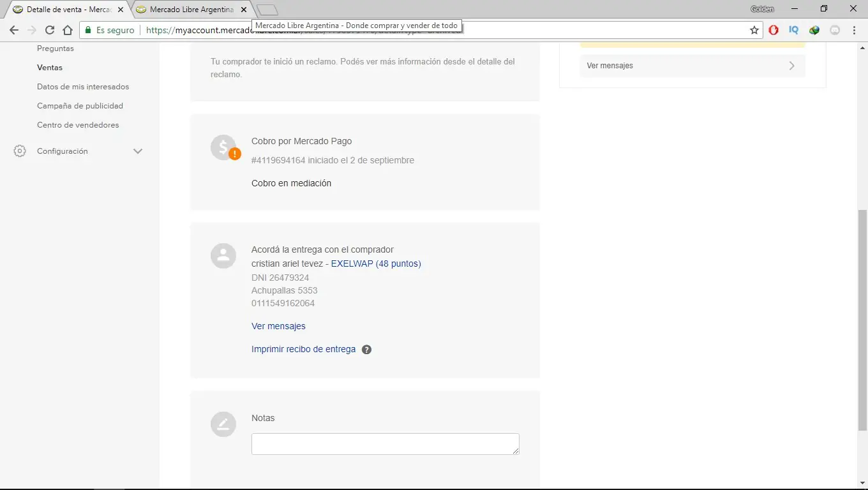The width and height of the screenshot is (868, 490).
Task: Go back using the browser back arrow
Action: pyautogui.click(x=14, y=30)
